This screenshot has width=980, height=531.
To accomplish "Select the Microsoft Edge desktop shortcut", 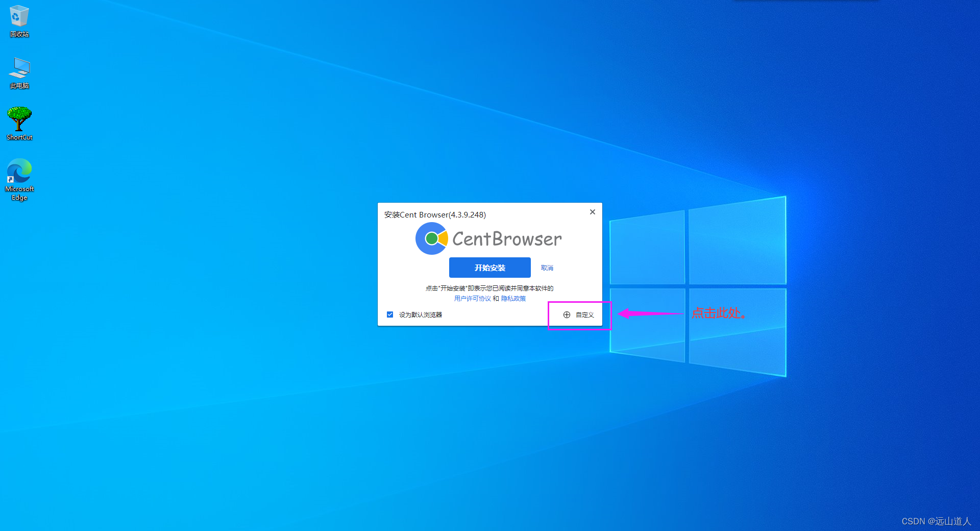I will pos(19,179).
